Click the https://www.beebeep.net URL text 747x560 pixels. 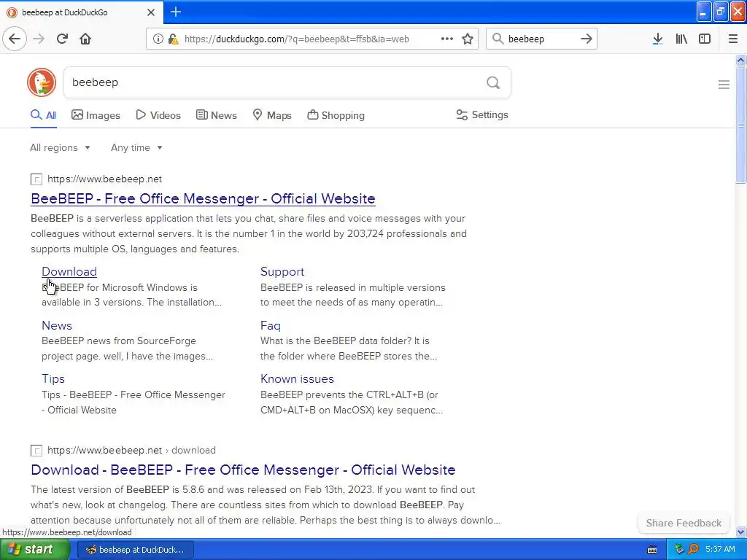(x=105, y=179)
